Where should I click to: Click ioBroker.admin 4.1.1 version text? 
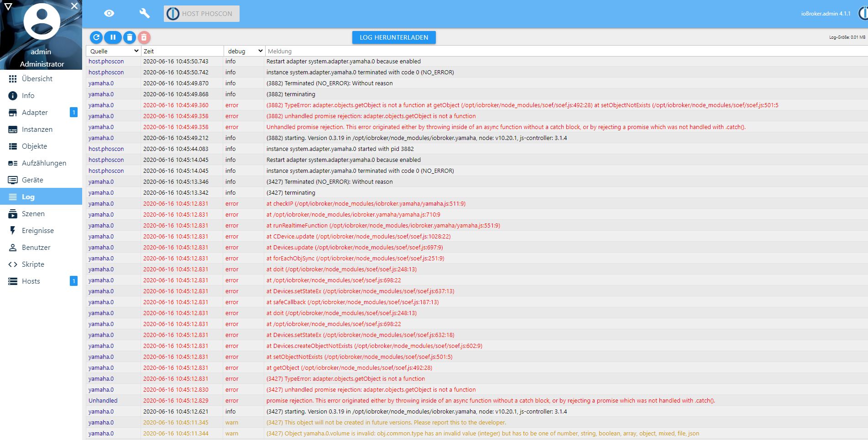(x=826, y=14)
